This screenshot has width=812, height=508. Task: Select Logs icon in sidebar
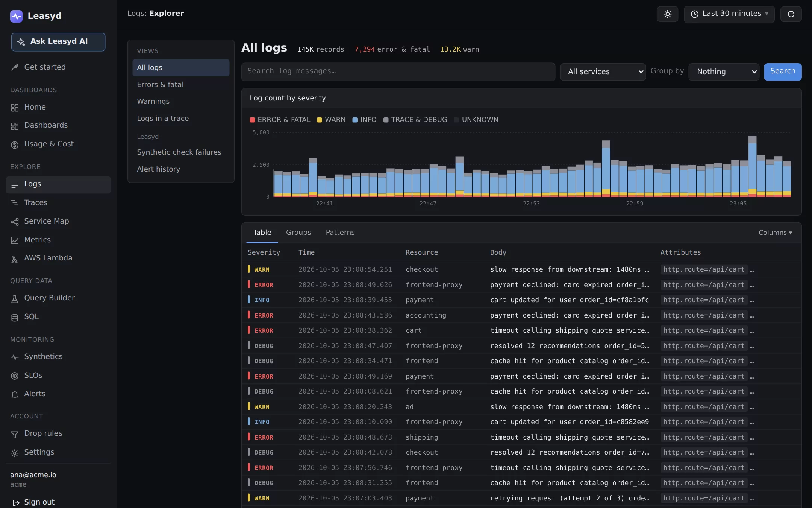[x=15, y=184]
